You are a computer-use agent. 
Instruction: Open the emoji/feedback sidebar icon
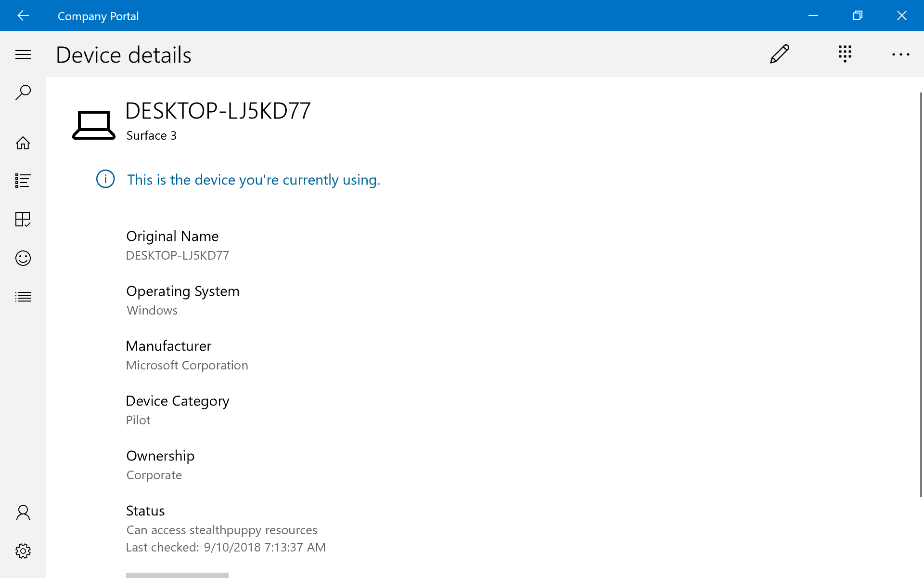[23, 258]
